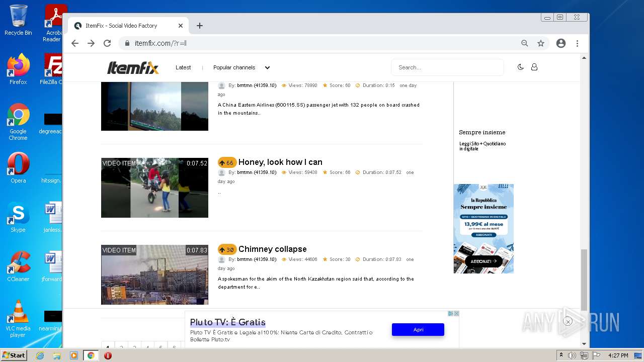This screenshot has width=644, height=362.
Task: Select the ItemFix - Social Video Factory tab
Action: coord(128,26)
